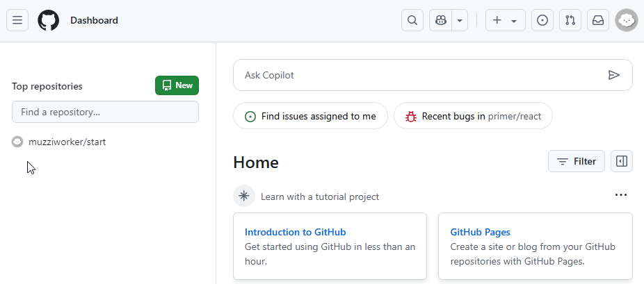
Task: Select Recent bugs in primer/react suggestion
Action: (473, 116)
